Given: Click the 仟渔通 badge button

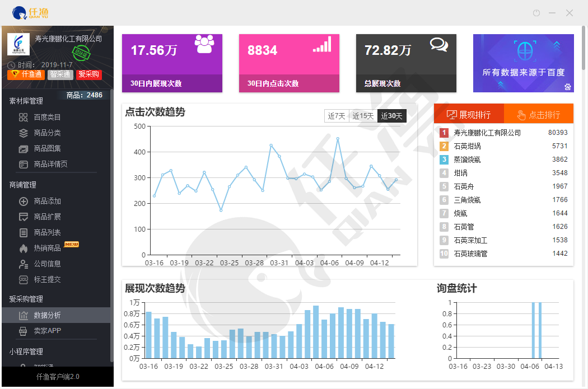Looking at the screenshot, I should pyautogui.click(x=26, y=74).
